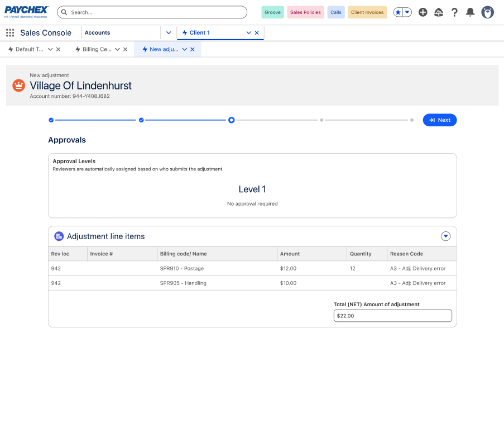This screenshot has height=447, width=504.
Task: Expand the Accounts navigation dropdown
Action: pyautogui.click(x=169, y=32)
